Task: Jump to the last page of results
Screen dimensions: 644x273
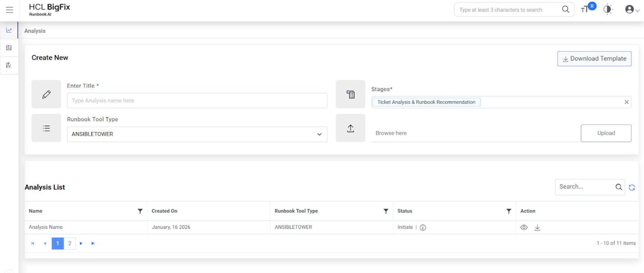Action: pos(93,243)
